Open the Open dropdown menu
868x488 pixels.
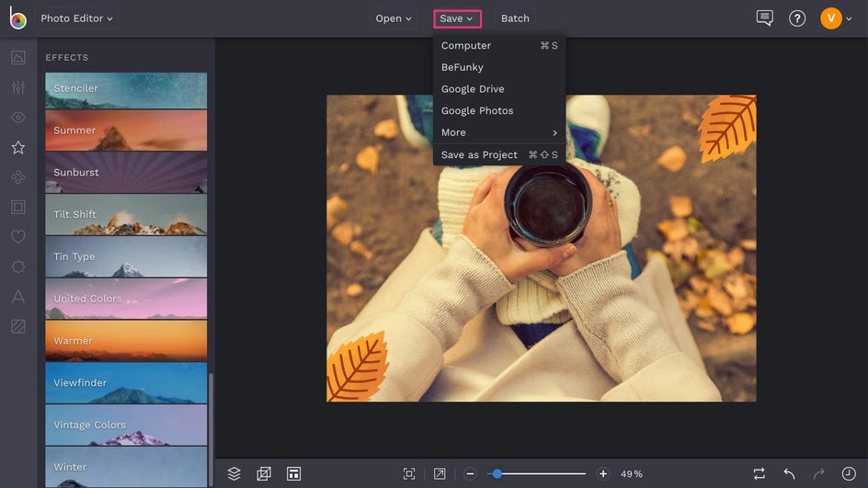[x=394, y=18]
